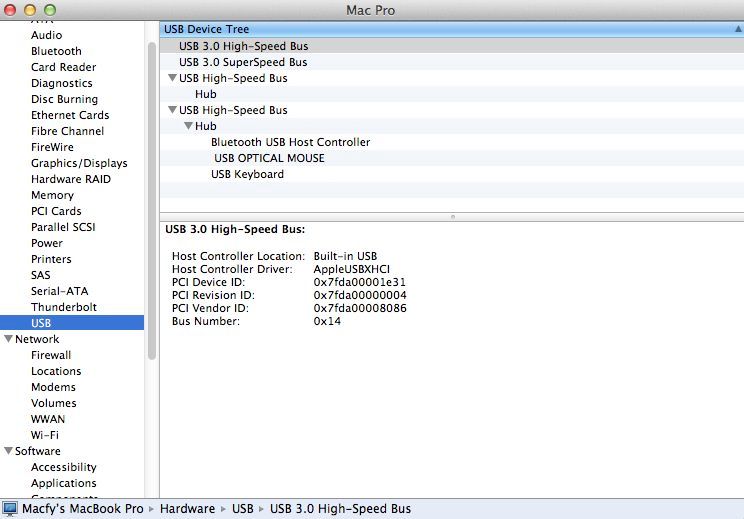Open Applications under Software
This screenshot has width=744, height=519.
64,483
